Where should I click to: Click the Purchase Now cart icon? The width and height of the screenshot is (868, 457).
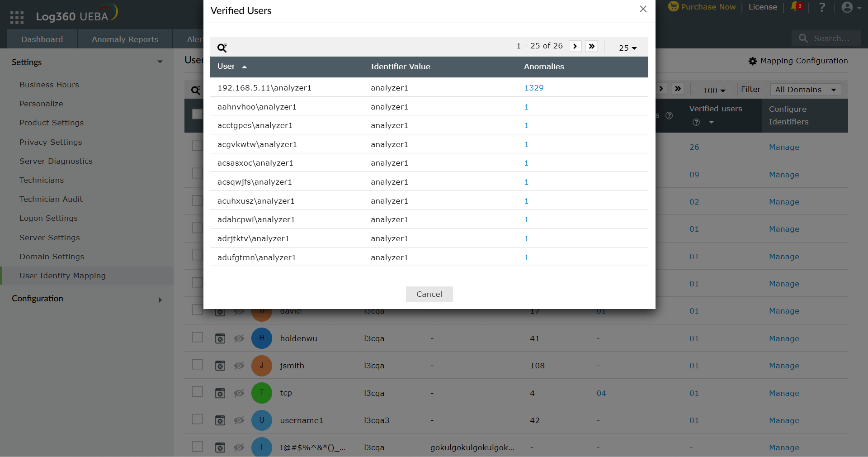674,7
